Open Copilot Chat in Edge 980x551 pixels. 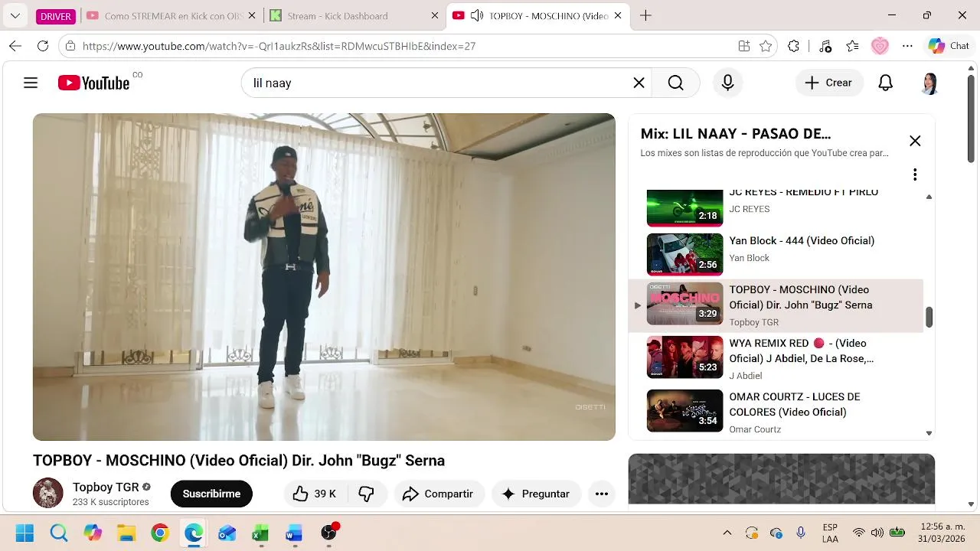[x=949, y=46]
